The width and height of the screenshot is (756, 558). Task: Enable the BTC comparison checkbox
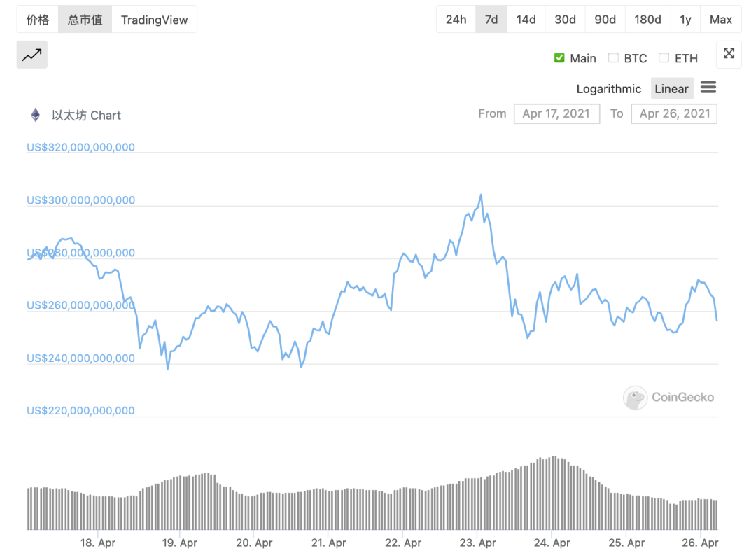(x=614, y=58)
